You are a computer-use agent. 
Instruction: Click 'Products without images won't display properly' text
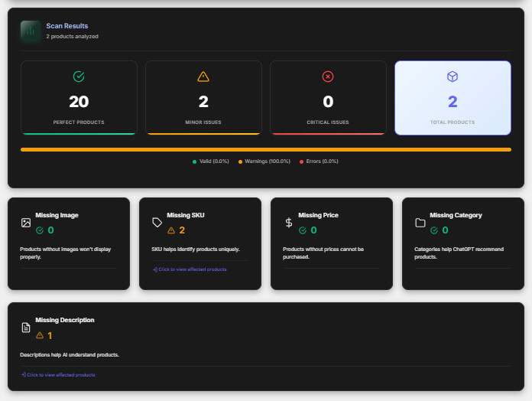click(x=66, y=253)
